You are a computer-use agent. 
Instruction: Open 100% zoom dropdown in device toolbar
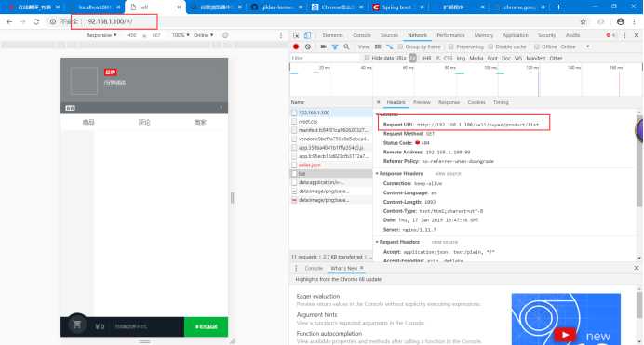pyautogui.click(x=181, y=35)
